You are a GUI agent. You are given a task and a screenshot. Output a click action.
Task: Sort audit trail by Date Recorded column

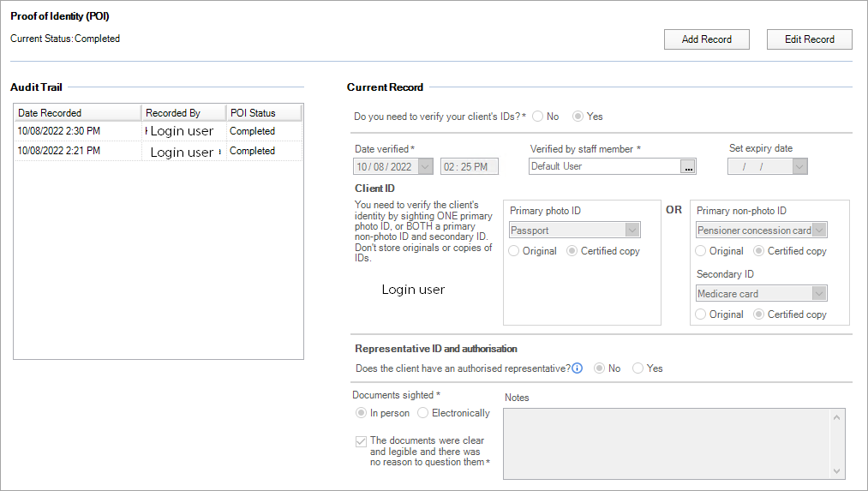(x=77, y=113)
